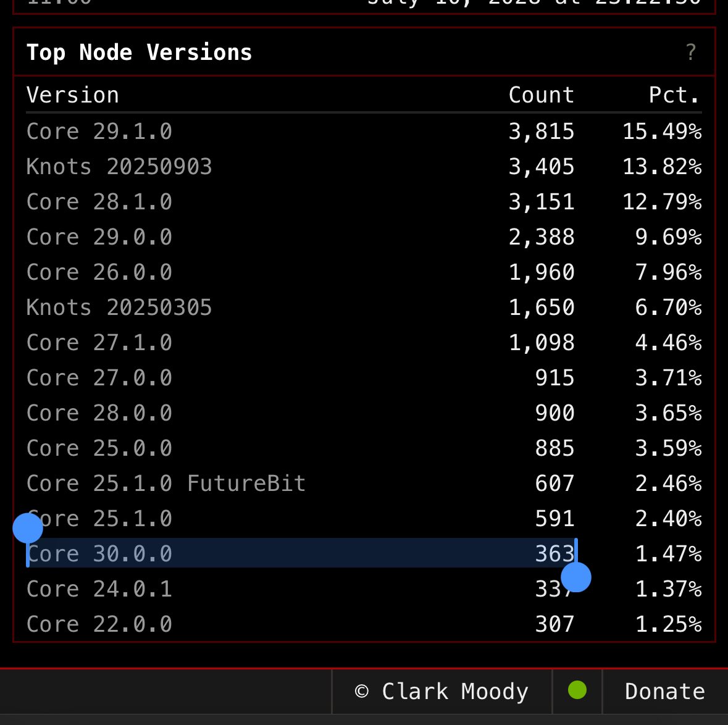Click the count value 3,815
The width and height of the screenshot is (728, 725).
tap(542, 132)
